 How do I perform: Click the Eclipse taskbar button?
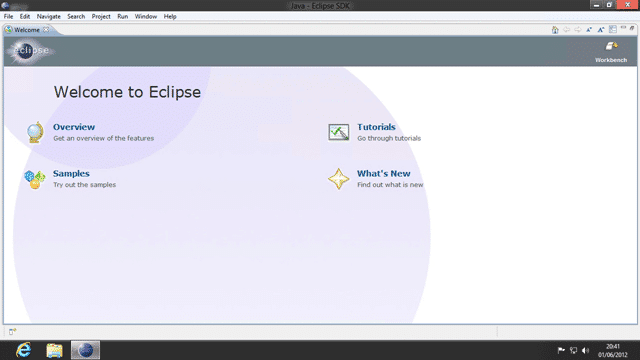point(85,350)
